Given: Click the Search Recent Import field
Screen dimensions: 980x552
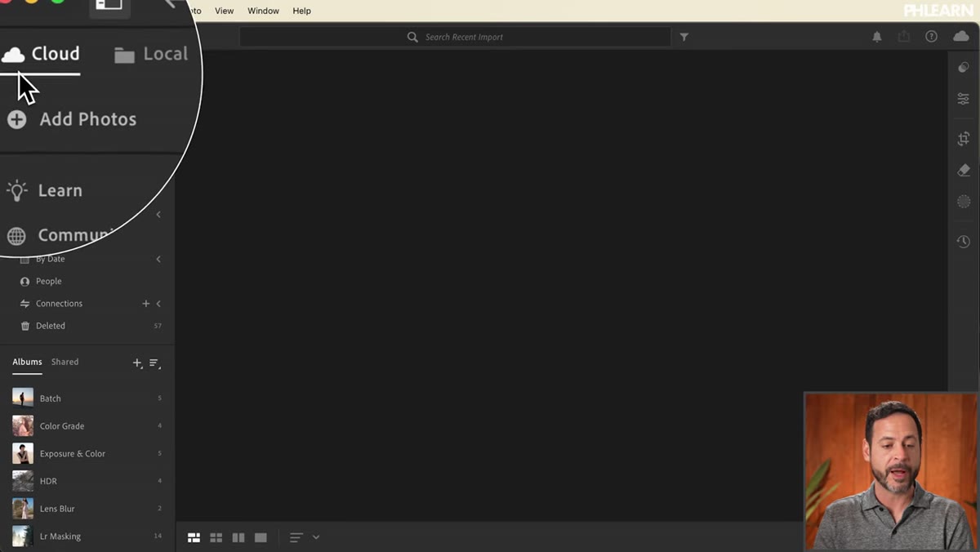Looking at the screenshot, I should pyautogui.click(x=455, y=37).
